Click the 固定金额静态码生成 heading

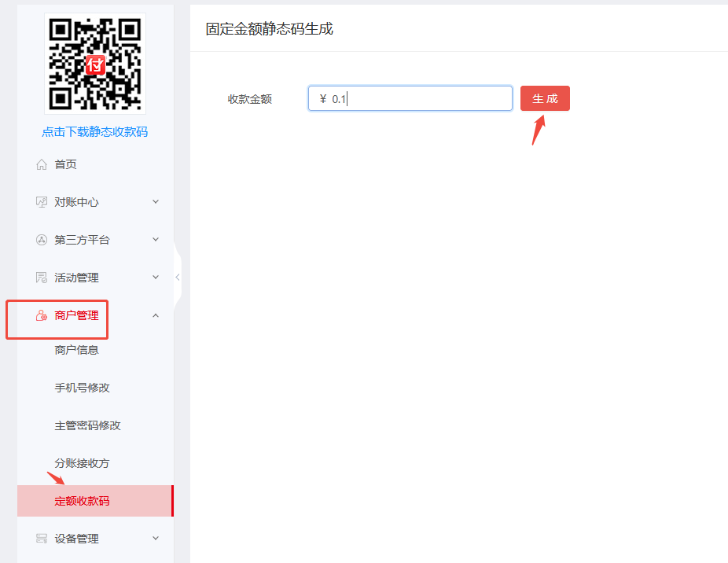coord(270,29)
